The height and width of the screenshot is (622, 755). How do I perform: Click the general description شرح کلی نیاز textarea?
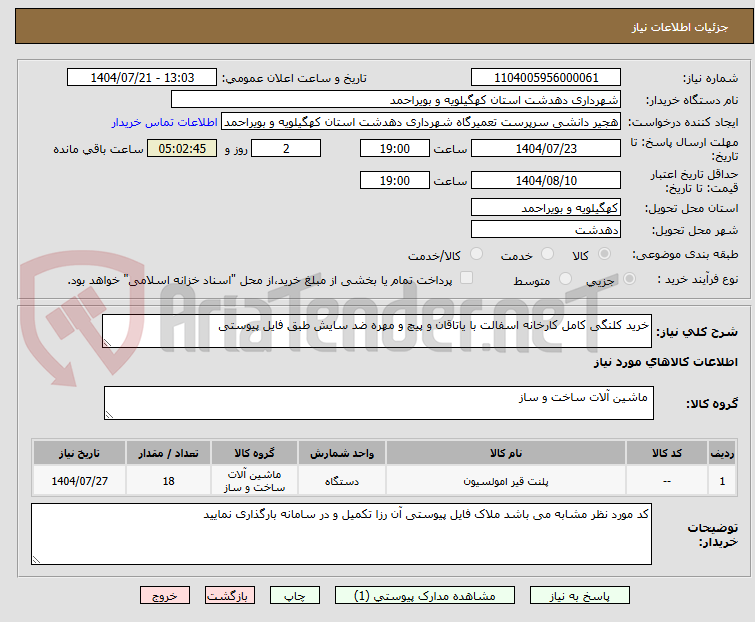pyautogui.click(x=377, y=331)
